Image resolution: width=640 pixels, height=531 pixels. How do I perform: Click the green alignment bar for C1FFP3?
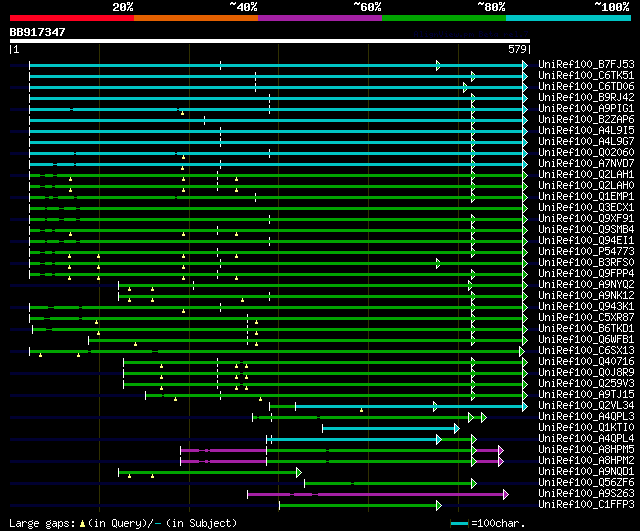[360, 506]
